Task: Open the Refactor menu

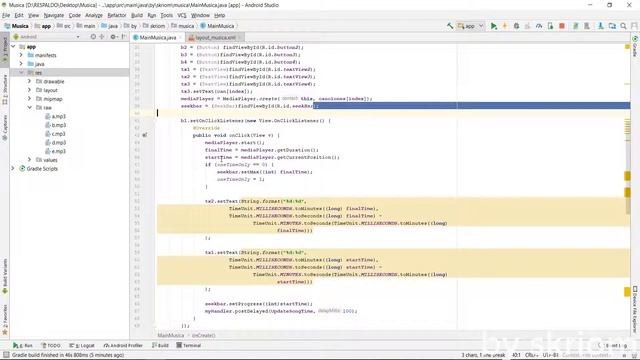Action: 117,15
